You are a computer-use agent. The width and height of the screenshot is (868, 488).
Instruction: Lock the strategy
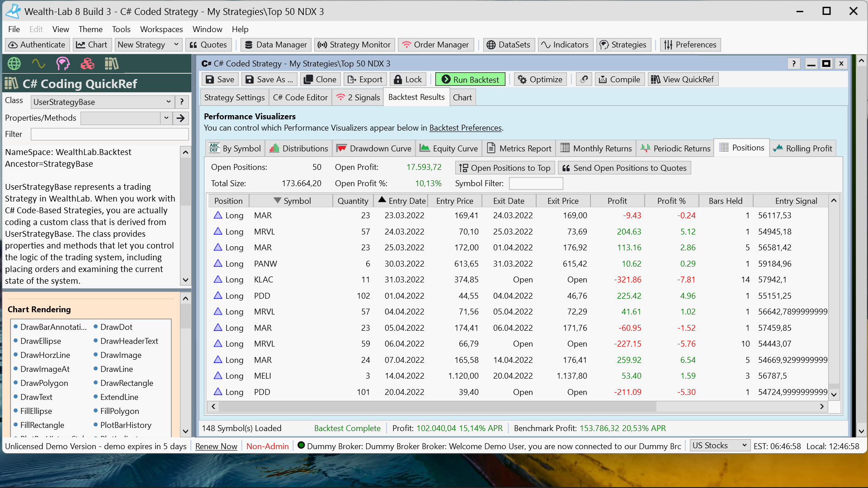click(408, 80)
